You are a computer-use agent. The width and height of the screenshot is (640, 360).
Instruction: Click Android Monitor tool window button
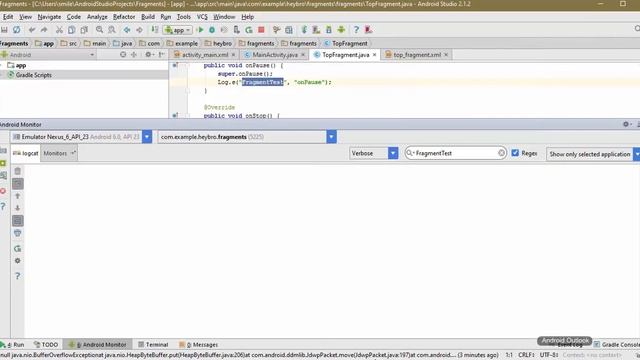[x=98, y=344]
